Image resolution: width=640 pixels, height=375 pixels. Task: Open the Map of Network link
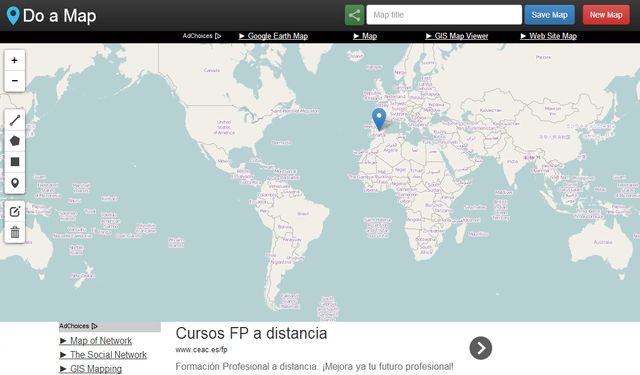(96, 340)
